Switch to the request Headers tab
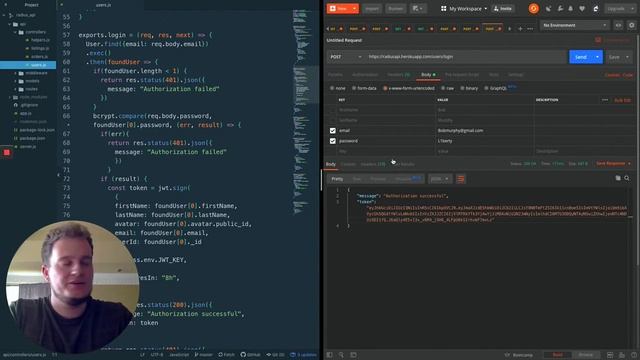The image size is (640, 360). coord(398,75)
